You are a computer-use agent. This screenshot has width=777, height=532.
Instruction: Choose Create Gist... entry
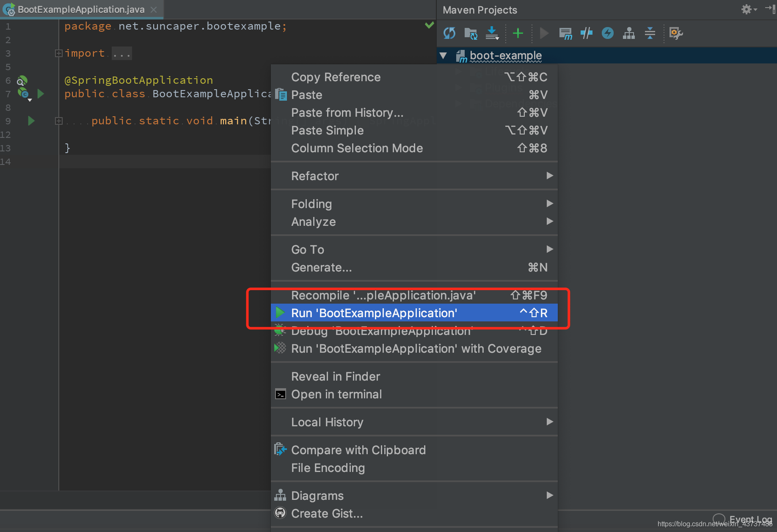(x=414, y=513)
